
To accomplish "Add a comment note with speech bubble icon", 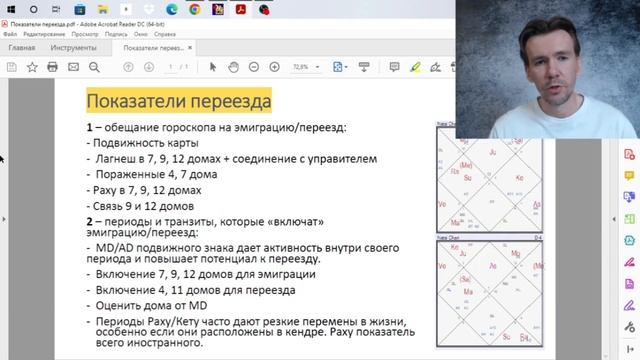I will 394,67.
